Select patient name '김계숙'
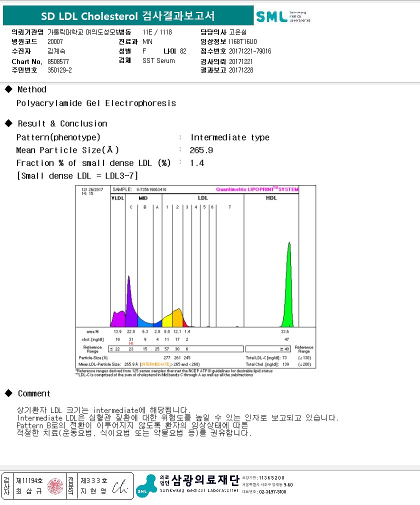Screen dimensions: 420x505 56,51
